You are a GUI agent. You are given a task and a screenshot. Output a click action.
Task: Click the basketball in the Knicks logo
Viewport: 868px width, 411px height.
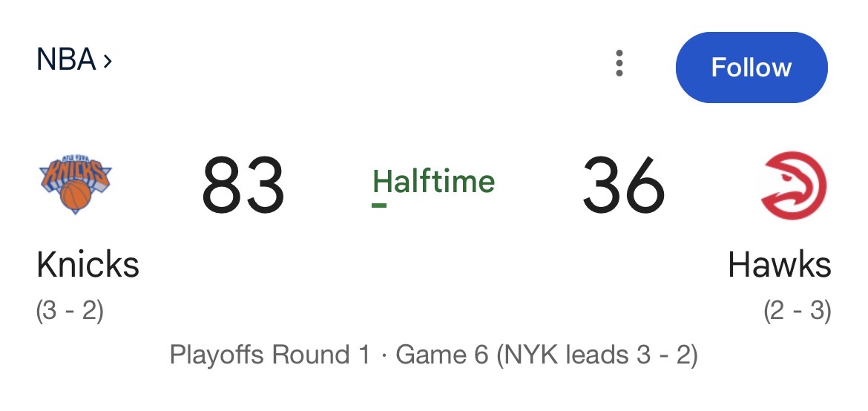point(75,195)
